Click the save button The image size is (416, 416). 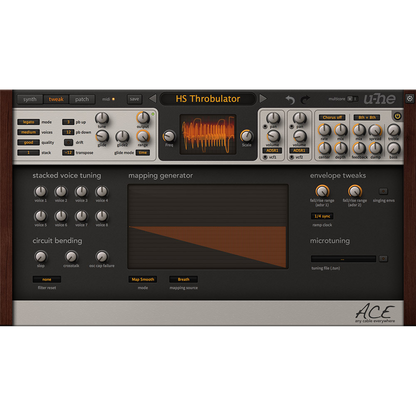134,99
